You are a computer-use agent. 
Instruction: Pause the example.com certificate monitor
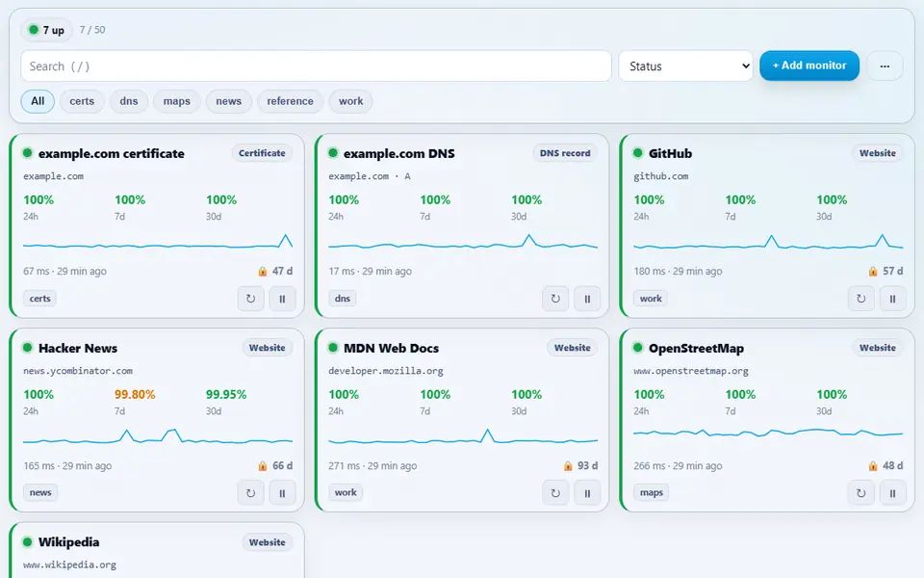pos(282,299)
